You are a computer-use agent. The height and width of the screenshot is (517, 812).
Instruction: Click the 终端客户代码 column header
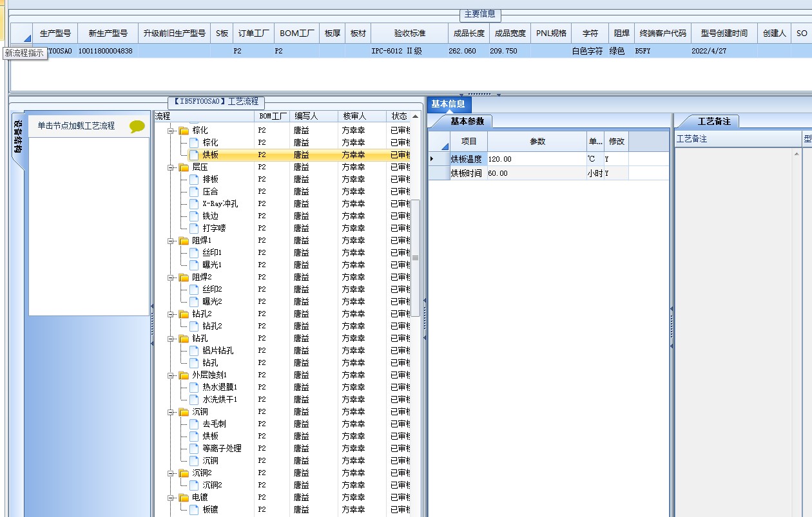[662, 33]
